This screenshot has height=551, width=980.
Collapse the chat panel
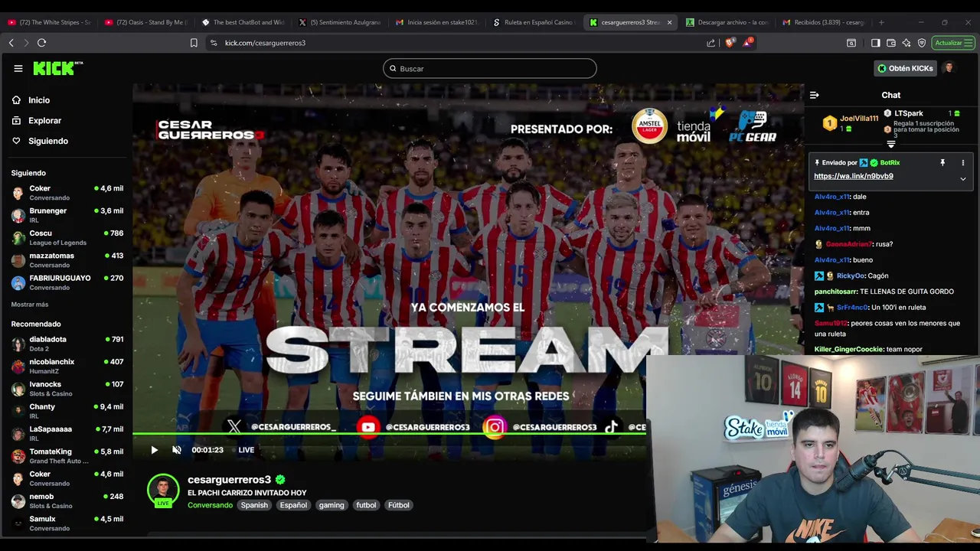pos(814,95)
